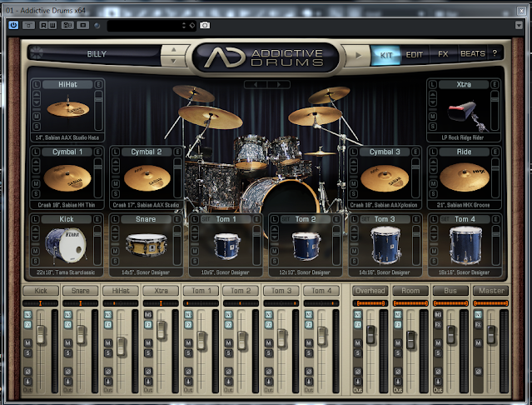Select previous preset with up arrow beside BILLY
The height and width of the screenshot is (405, 532).
174,49
